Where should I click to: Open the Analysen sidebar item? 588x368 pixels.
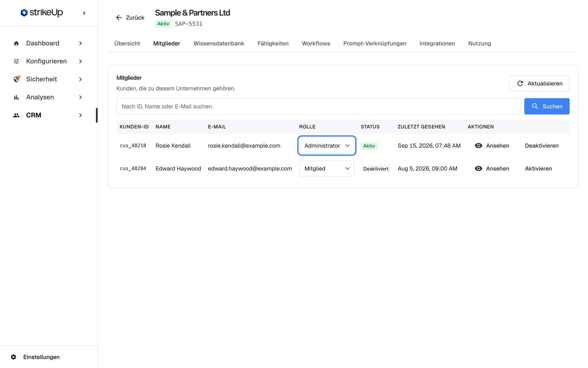coord(48,97)
